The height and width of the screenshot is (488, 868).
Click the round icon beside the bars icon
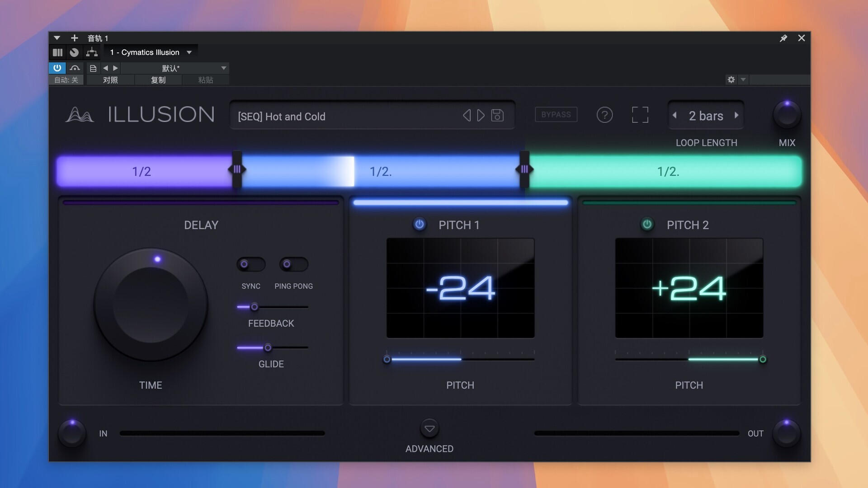74,52
